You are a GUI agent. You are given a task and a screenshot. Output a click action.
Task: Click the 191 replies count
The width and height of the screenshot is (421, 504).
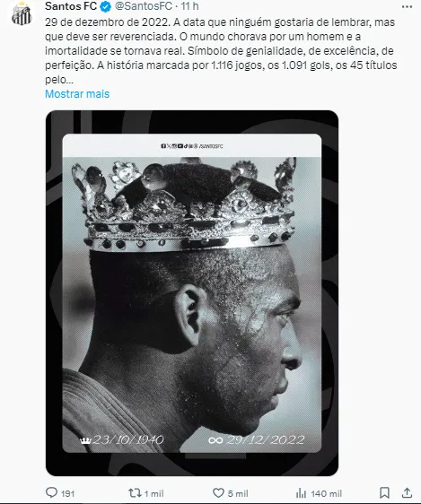pos(67,493)
